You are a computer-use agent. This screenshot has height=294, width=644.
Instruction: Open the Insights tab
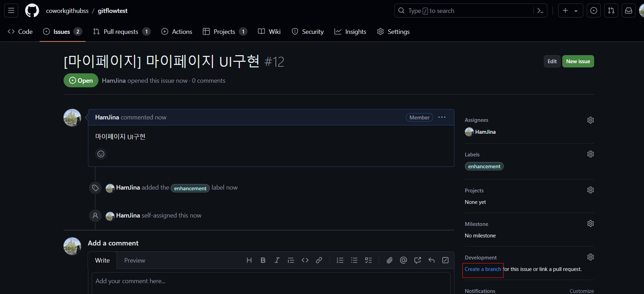pyautogui.click(x=350, y=32)
